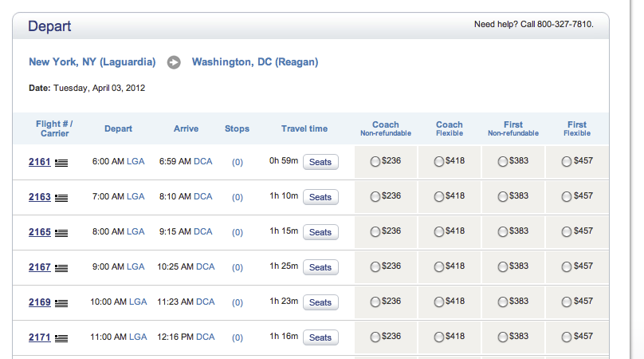Choose $383 First Non-refundable fare for flight 2165

[x=502, y=232]
